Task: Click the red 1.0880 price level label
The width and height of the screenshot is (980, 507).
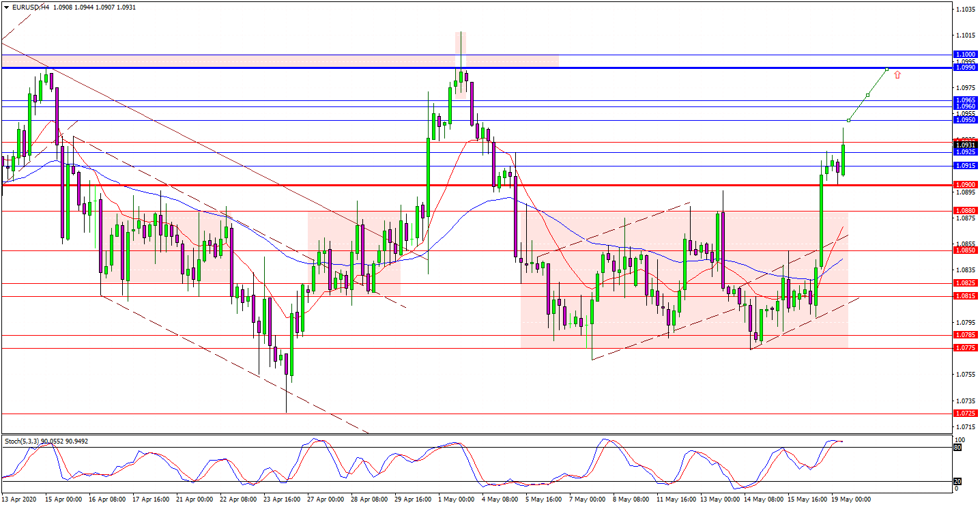Action: tap(965, 211)
